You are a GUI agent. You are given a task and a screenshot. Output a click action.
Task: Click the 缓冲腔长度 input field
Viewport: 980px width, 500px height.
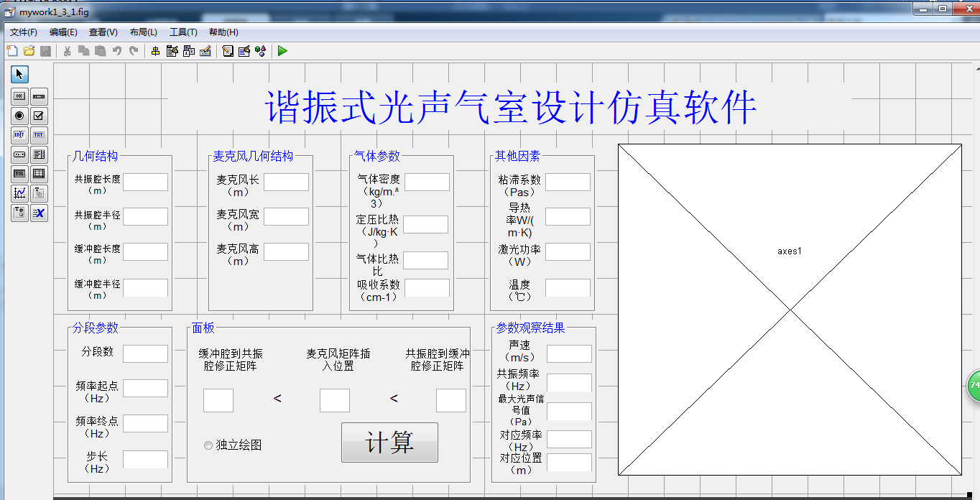click(145, 251)
